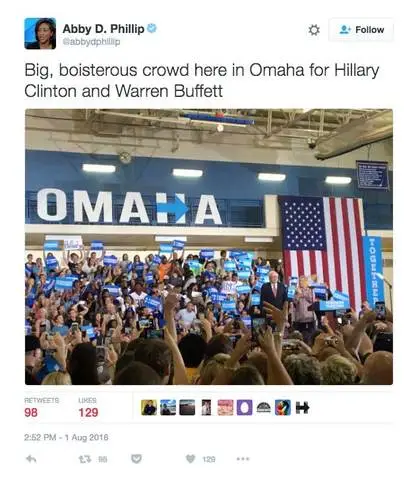This screenshot has width=416, height=480.
Task: Open the three-dot more options menu
Action: point(243,459)
